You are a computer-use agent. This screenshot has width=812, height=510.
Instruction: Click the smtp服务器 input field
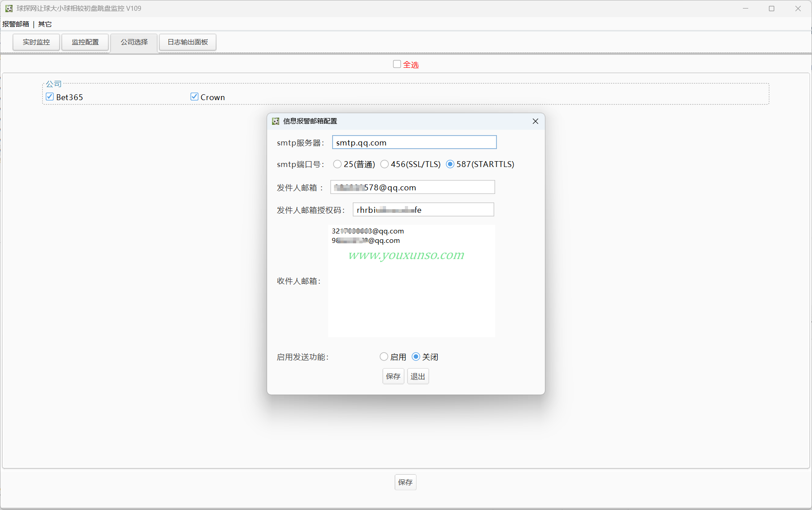click(x=414, y=142)
